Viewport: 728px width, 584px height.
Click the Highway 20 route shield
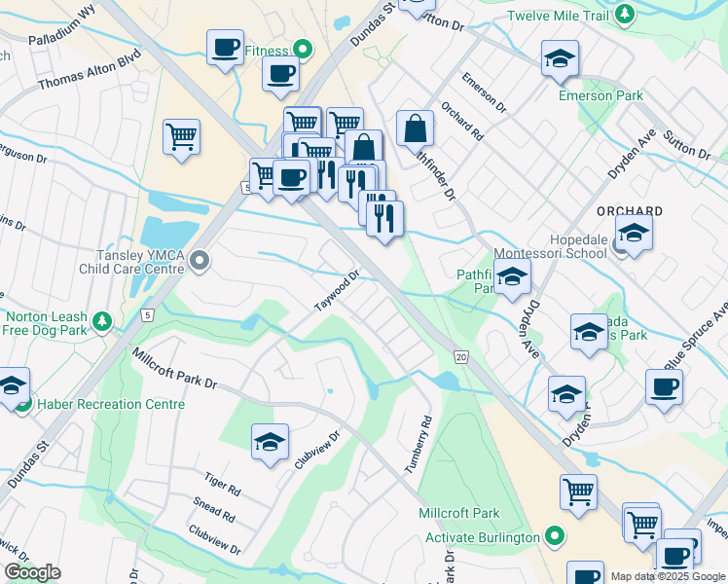(460, 358)
